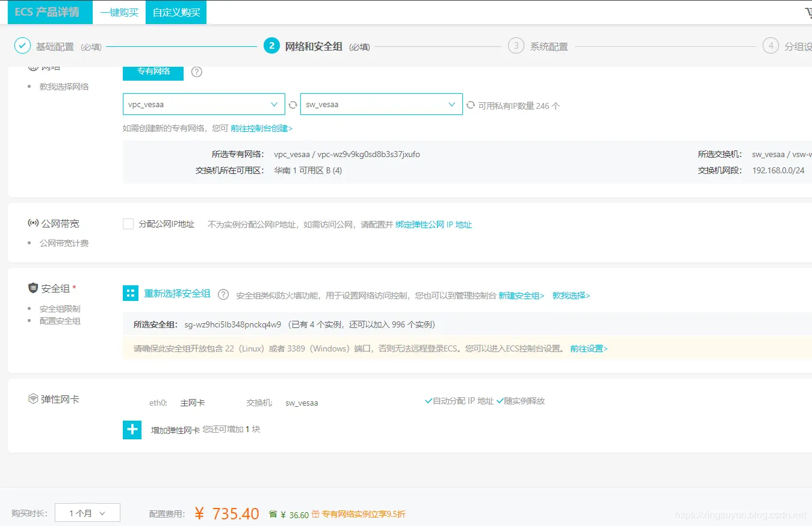The height and width of the screenshot is (526, 812).
Task: Open the 一键购买 tab
Action: pos(119,12)
